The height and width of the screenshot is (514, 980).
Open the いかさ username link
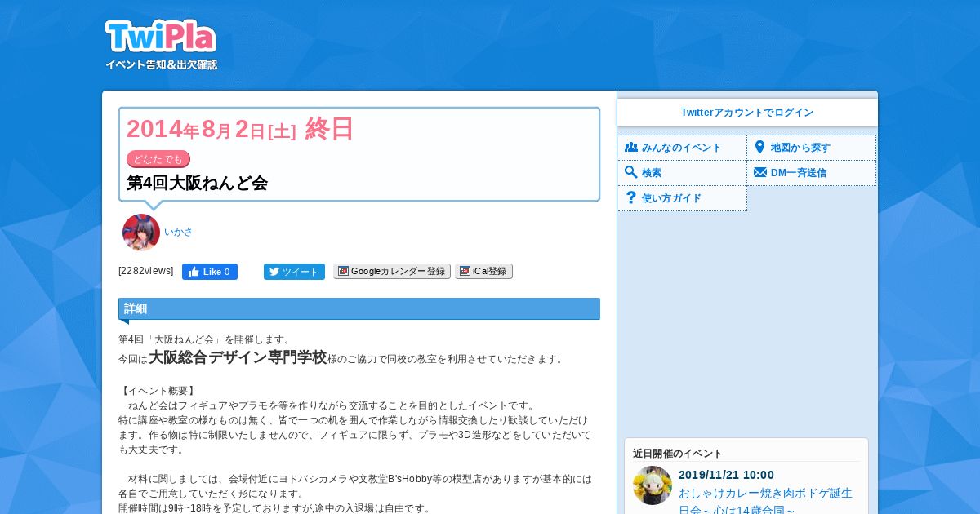point(179,232)
